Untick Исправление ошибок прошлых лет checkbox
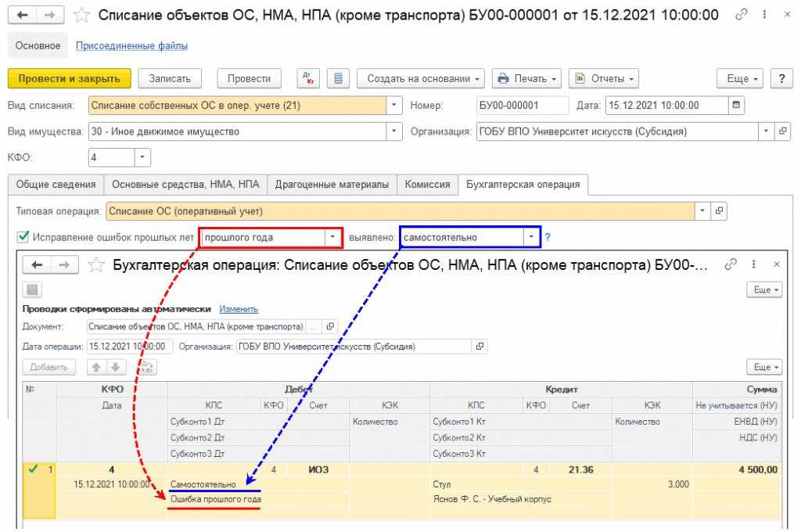Screen dimensions: 801x532 tap(23, 237)
